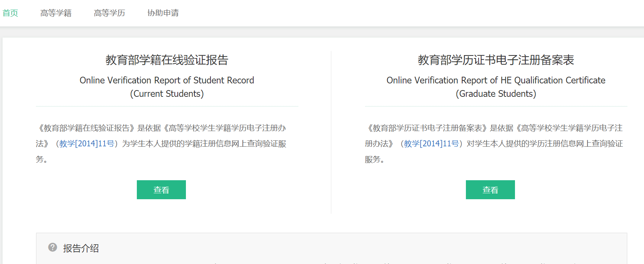644x264 pixels.
Task: Click the 教育部学籍在线验证报告 title
Action: pos(167,60)
